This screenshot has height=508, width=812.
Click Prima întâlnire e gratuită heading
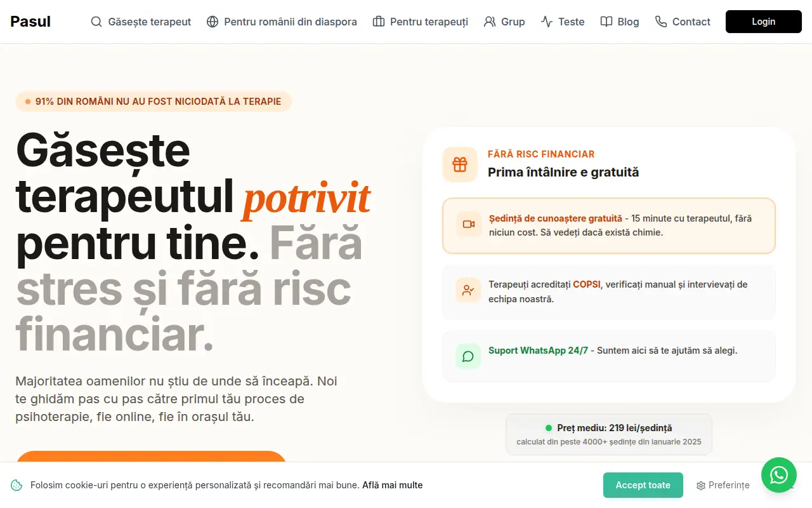click(563, 172)
